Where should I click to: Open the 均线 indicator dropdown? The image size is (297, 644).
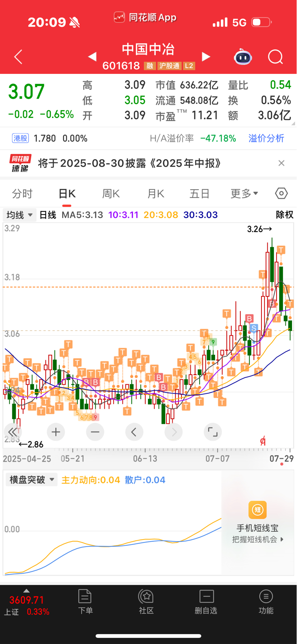pyautogui.click(x=19, y=215)
